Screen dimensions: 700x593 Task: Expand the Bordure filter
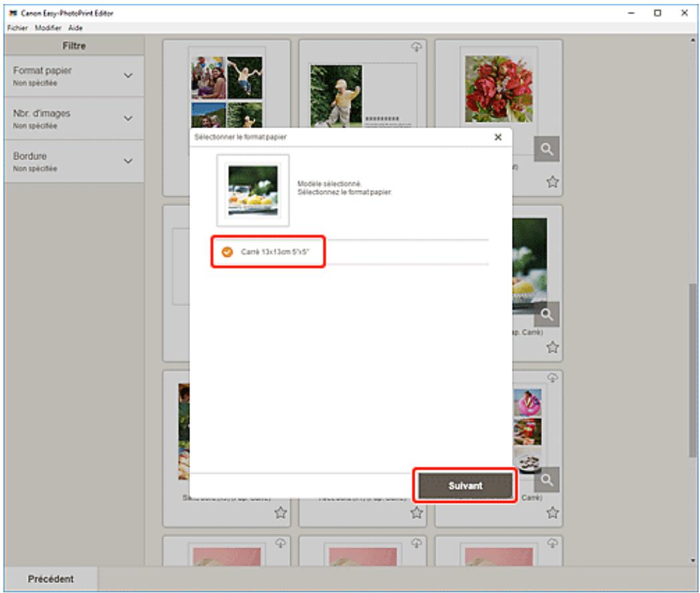tap(74, 161)
